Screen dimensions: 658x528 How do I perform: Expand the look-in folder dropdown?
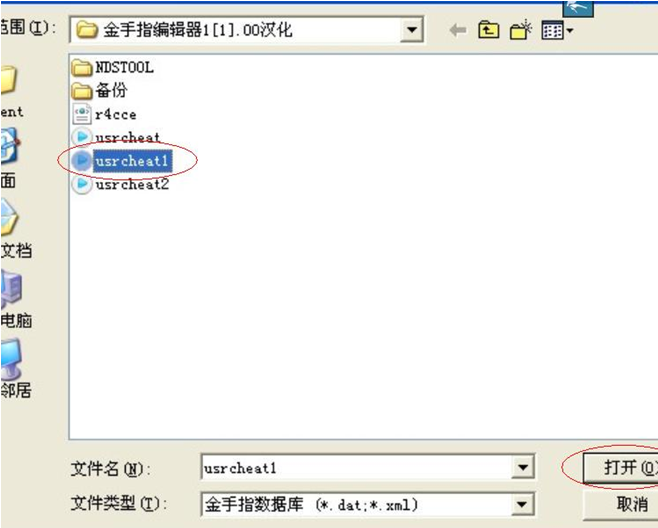click(411, 30)
